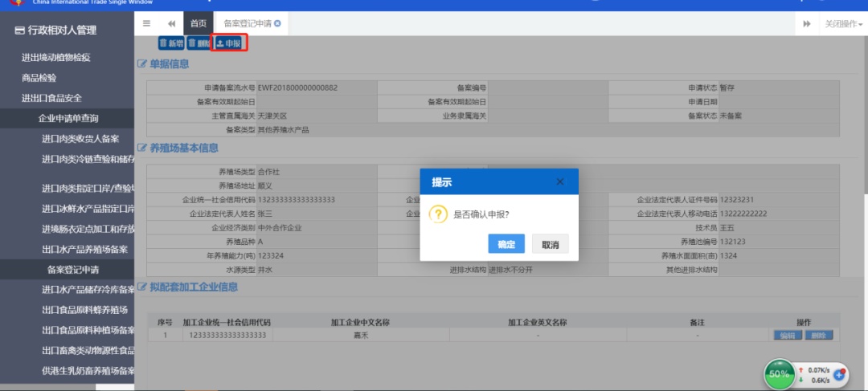Open 商品检验 in the sidebar

(39, 78)
